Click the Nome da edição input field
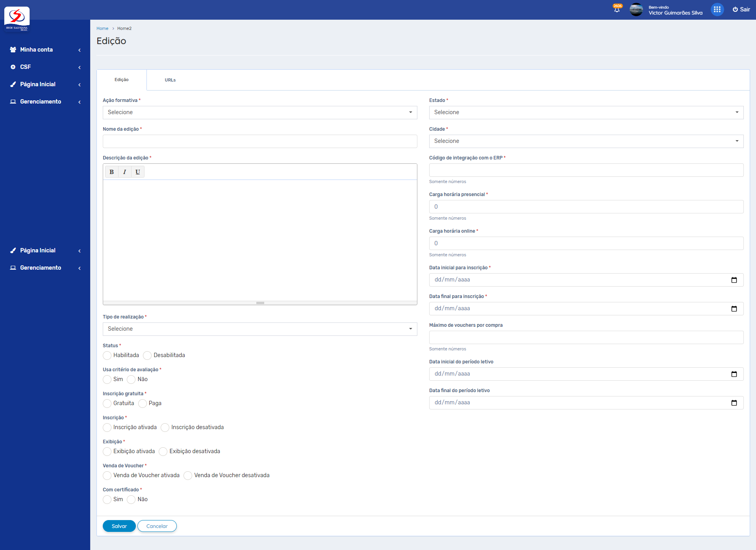The width and height of the screenshot is (756, 550). click(x=259, y=141)
